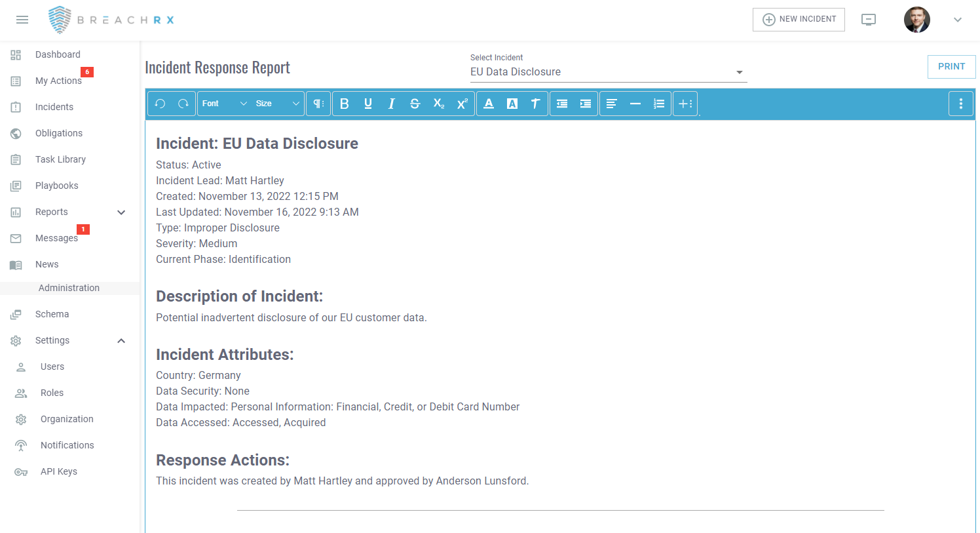Open the Task Library page
980x533 pixels.
click(60, 159)
